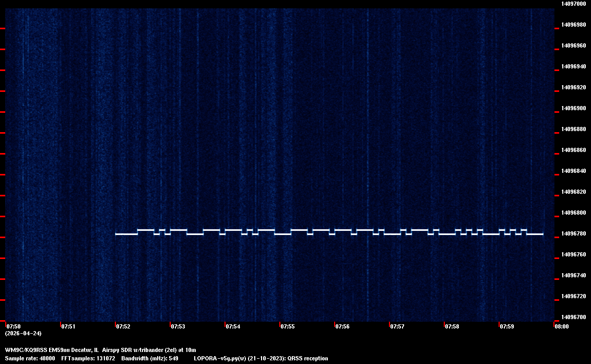The height and width of the screenshot is (364, 591).
Task: Click frequency label 14096720
Action: click(x=574, y=296)
